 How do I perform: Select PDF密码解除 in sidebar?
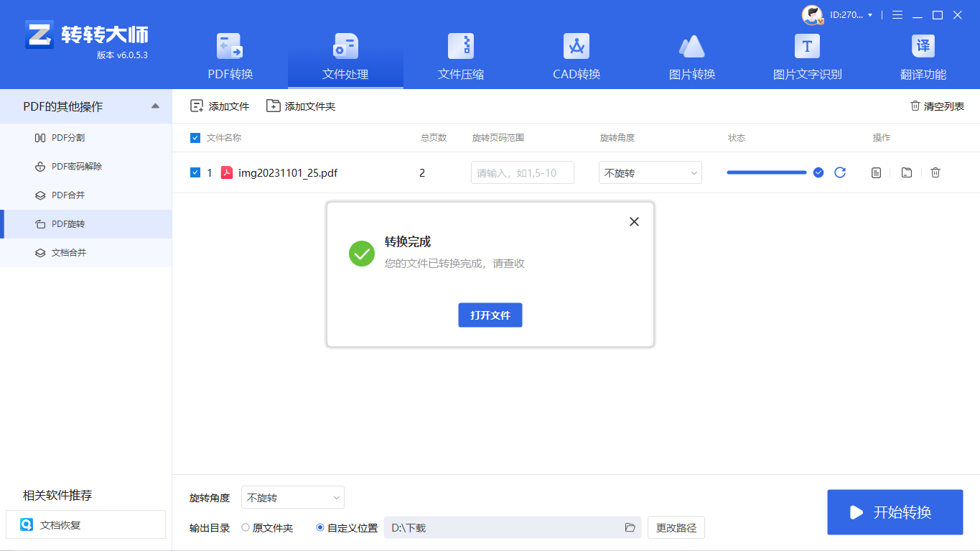pyautogui.click(x=86, y=166)
